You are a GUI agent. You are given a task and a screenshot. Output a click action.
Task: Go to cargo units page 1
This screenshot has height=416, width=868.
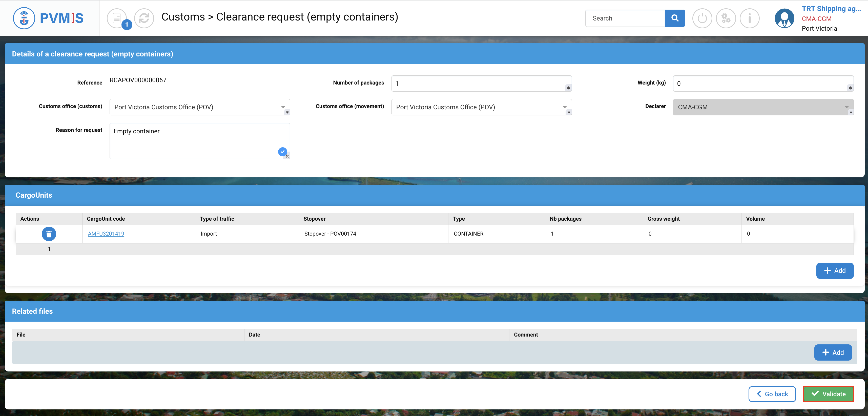pos(49,249)
